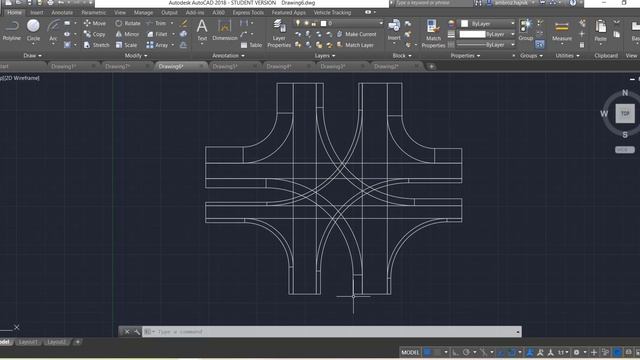The image size is (640, 360).
Task: Open Layer Properties manager
Action: [279, 33]
